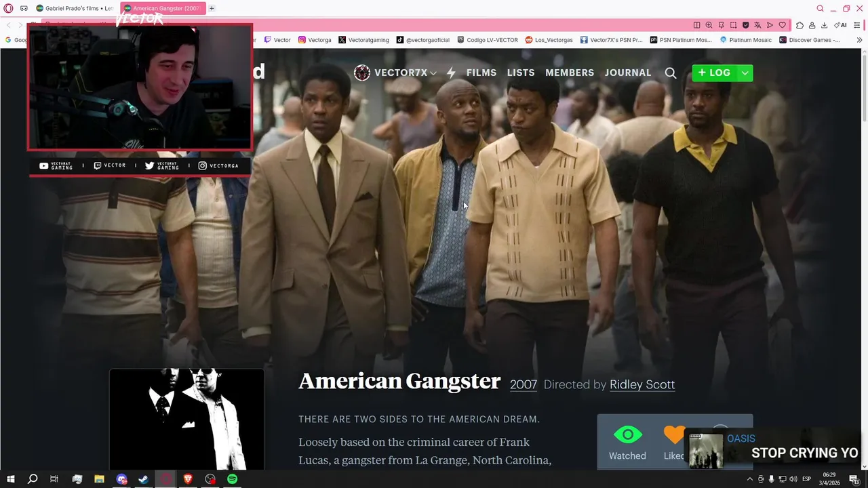Go to MEMBERS in Letterboxd navigation
The image size is (868, 488).
[570, 73]
